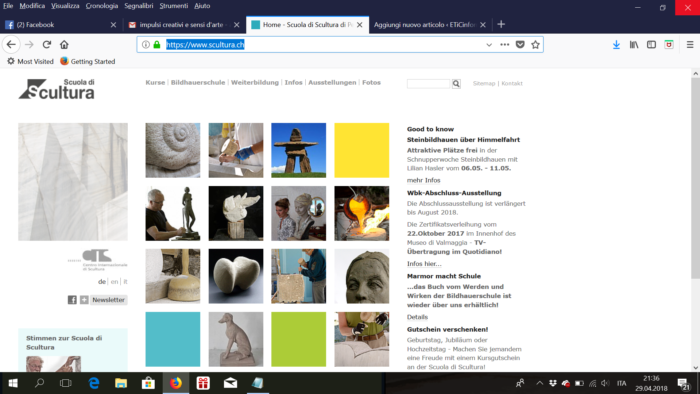Open the Bildhauerschule navigation link
This screenshot has width=700, height=394.
(x=198, y=83)
